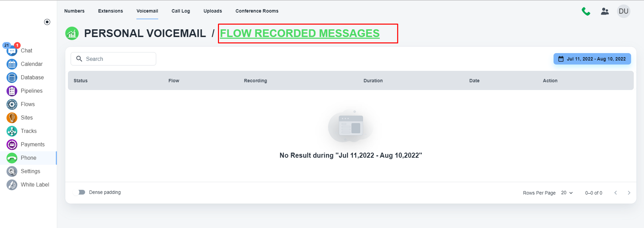Switch to the Conference Rooms tab
The image size is (644, 228).
[257, 11]
